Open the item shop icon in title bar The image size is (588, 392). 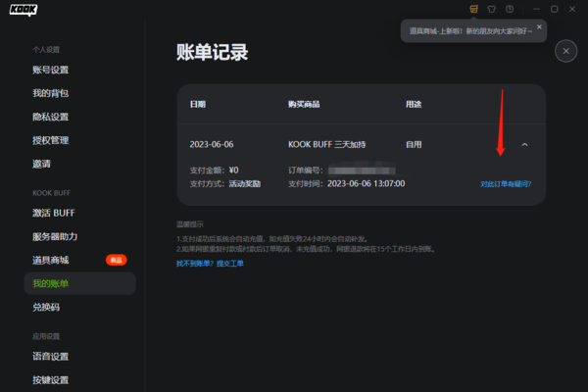[x=474, y=9]
